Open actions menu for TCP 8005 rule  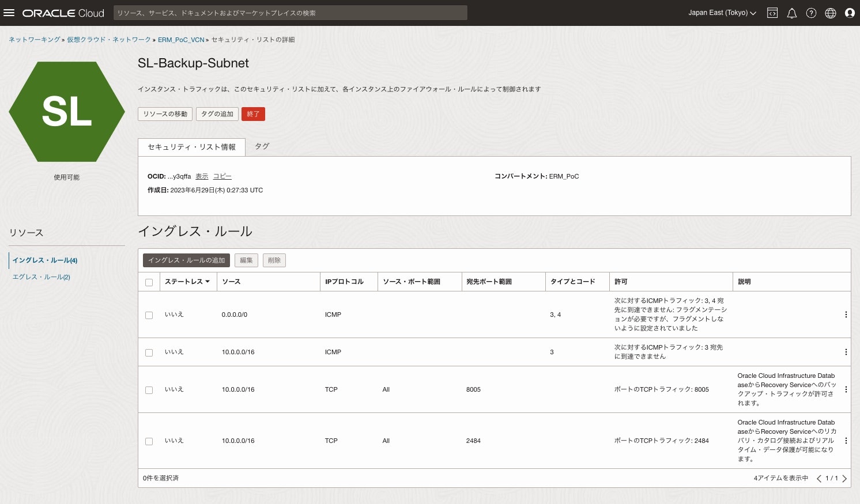(846, 389)
